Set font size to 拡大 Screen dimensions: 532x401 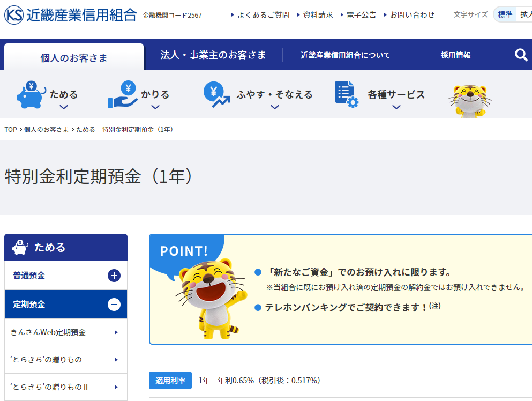[524, 14]
